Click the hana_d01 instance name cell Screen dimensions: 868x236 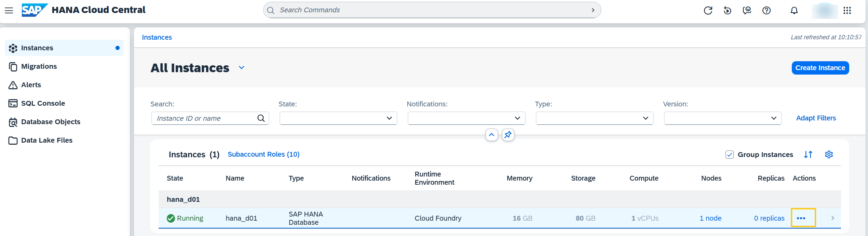click(241, 218)
